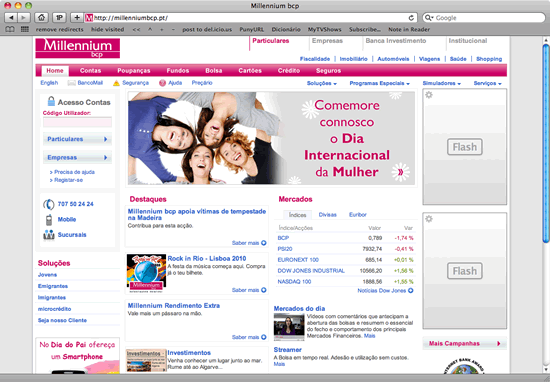Open the Top Sites grid icon

point(25,29)
